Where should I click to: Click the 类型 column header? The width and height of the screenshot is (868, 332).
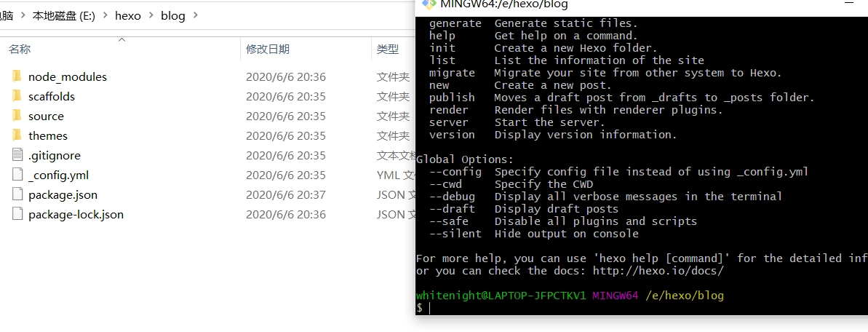388,50
